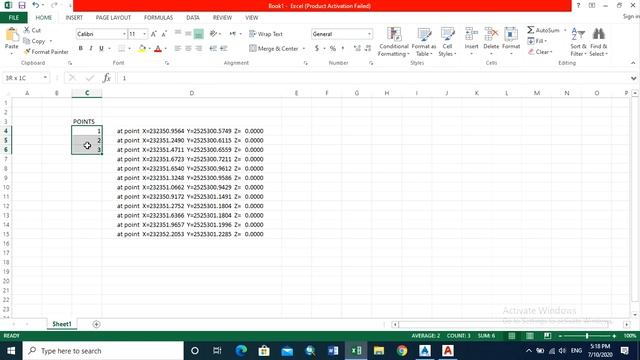This screenshot has height=360, width=640.
Task: Click the Delete cells icon
Action: point(491,35)
